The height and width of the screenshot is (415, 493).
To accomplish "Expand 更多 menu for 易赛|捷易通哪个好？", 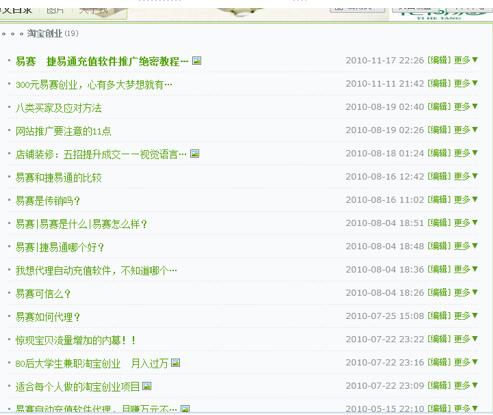I will coord(466,246).
